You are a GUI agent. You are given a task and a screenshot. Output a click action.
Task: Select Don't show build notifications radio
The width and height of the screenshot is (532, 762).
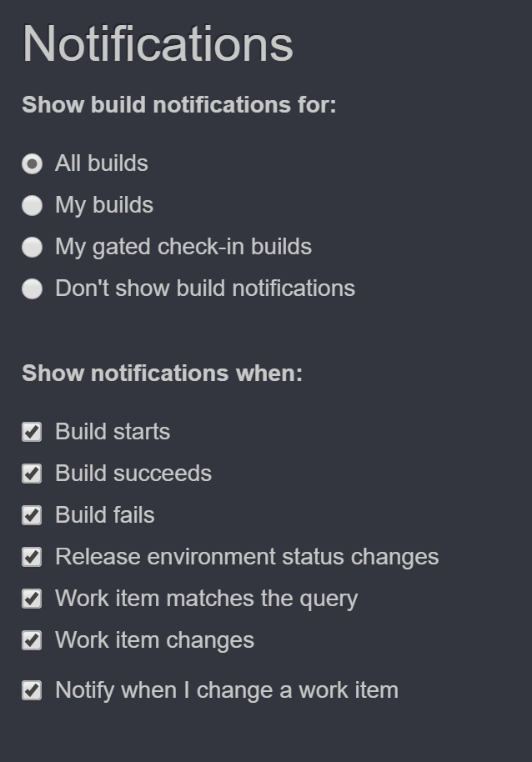[32, 288]
